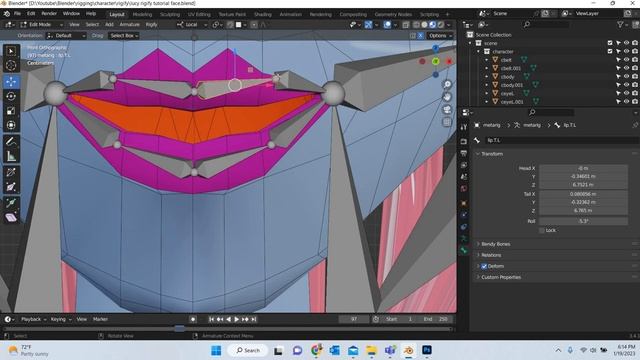Disable cbelt.001 in renders camera icon
Image resolution: width=640 pixels, height=360 pixels.
pyautogui.click(x=635, y=68)
